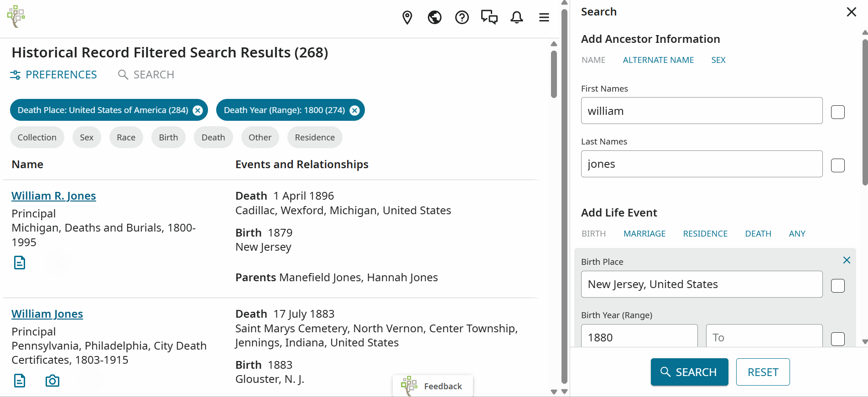The width and height of the screenshot is (868, 397).
Task: Open the location pin icon
Action: click(407, 17)
